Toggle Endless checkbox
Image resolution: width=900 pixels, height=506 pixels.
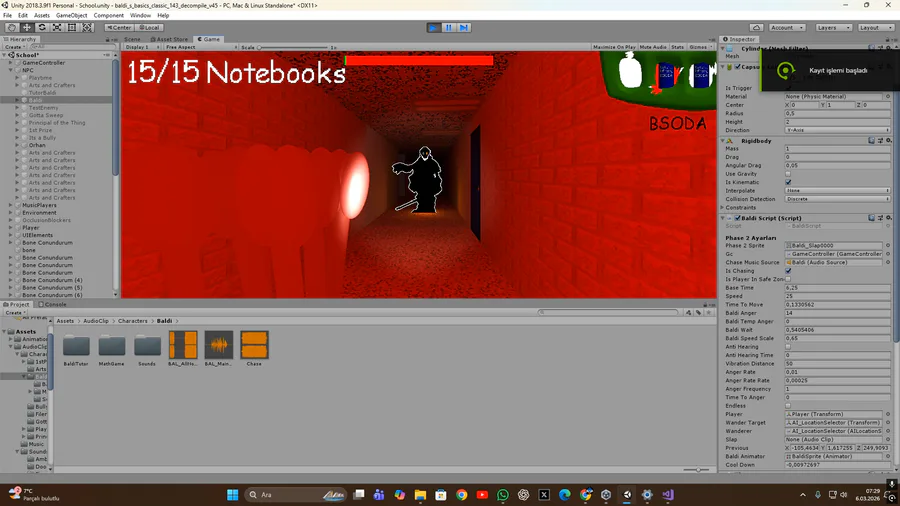(788, 406)
